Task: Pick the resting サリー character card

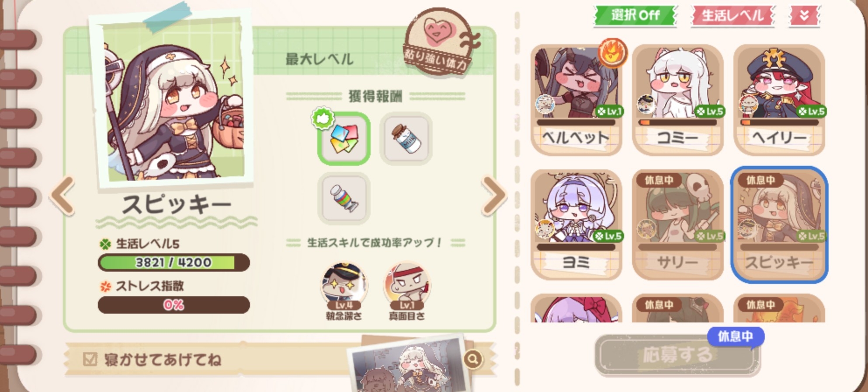Action: point(677,225)
